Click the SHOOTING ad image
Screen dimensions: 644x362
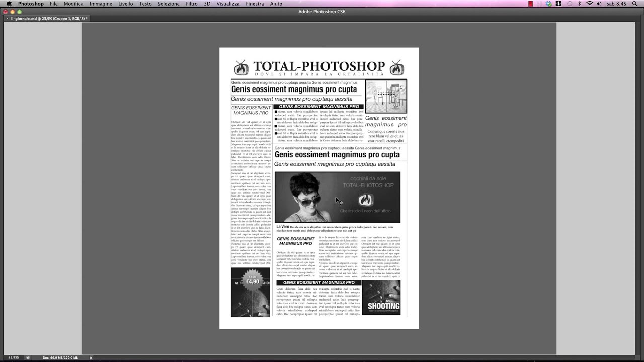tap(381, 297)
